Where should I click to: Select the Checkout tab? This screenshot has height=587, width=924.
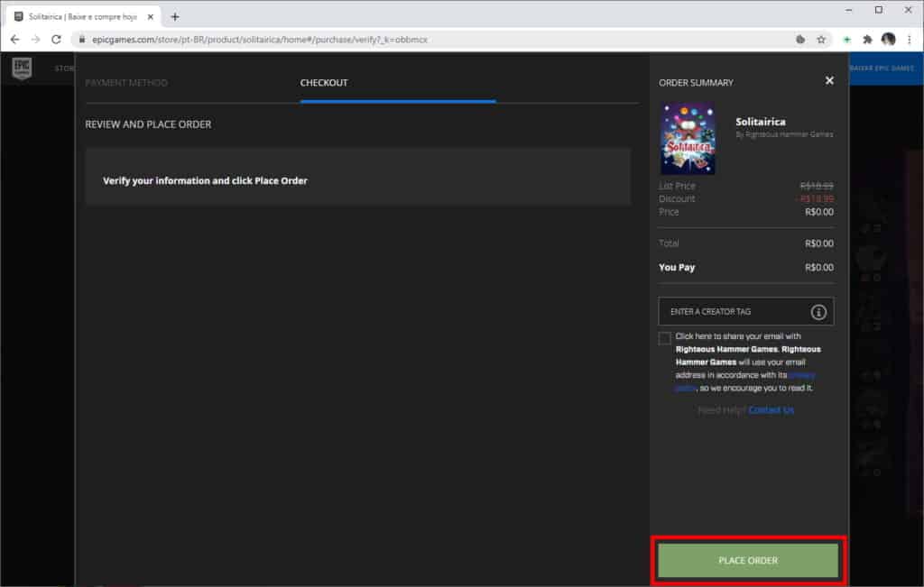point(324,83)
